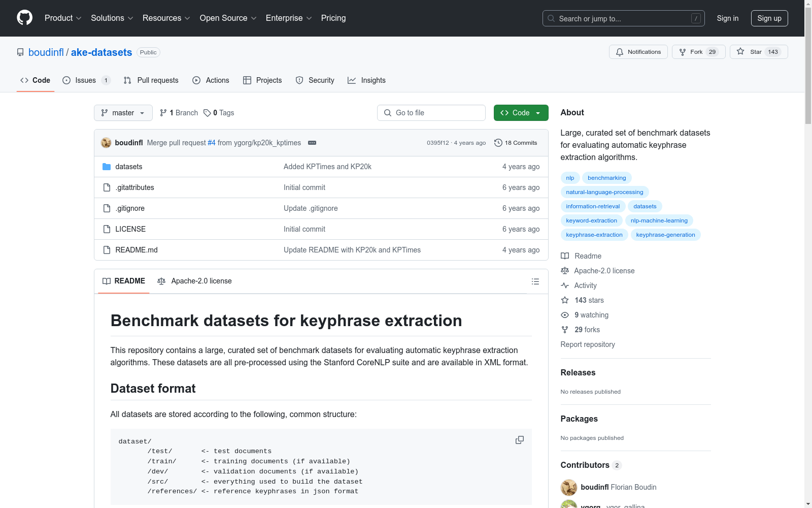Open the Product dropdown menu
The image size is (812, 508).
point(63,18)
